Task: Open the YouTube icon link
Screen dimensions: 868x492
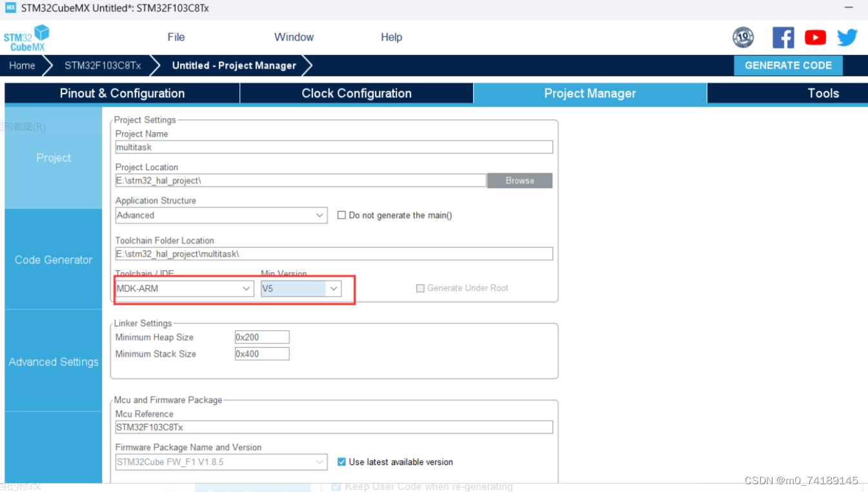Action: 816,37
